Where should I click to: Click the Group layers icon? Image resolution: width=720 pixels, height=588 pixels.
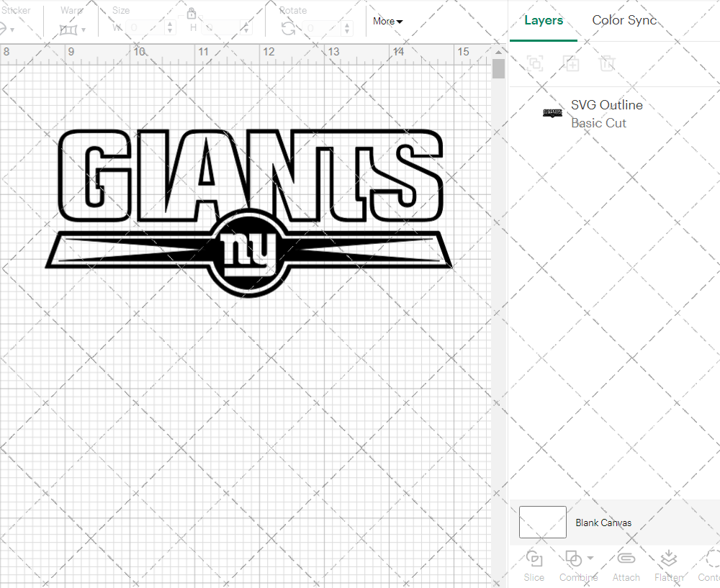pyautogui.click(x=535, y=63)
